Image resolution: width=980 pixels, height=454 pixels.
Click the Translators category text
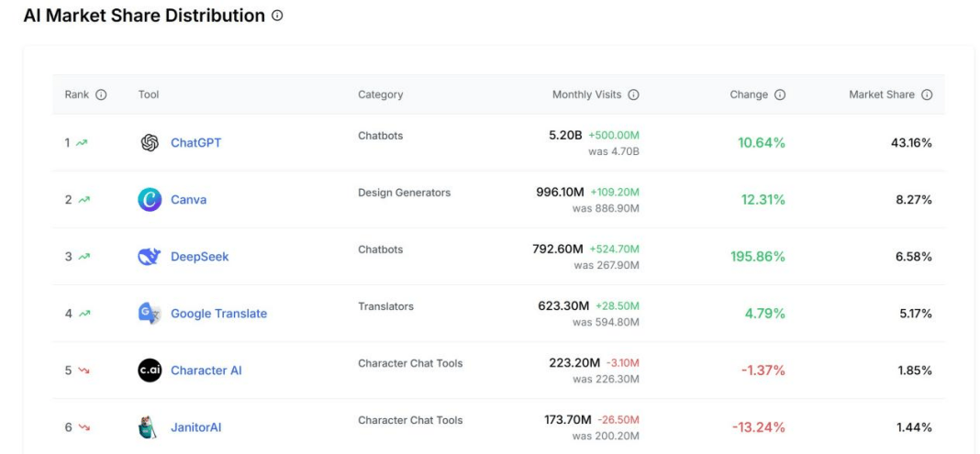pyautogui.click(x=385, y=306)
